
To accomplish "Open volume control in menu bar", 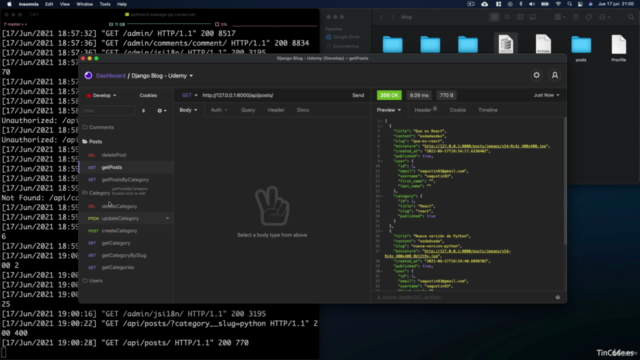I will coord(531,4).
